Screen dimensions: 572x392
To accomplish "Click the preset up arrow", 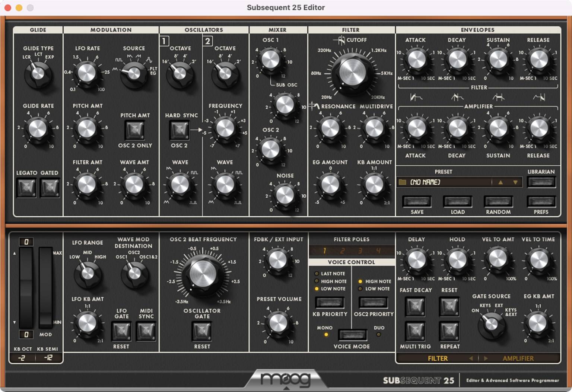I will [501, 182].
